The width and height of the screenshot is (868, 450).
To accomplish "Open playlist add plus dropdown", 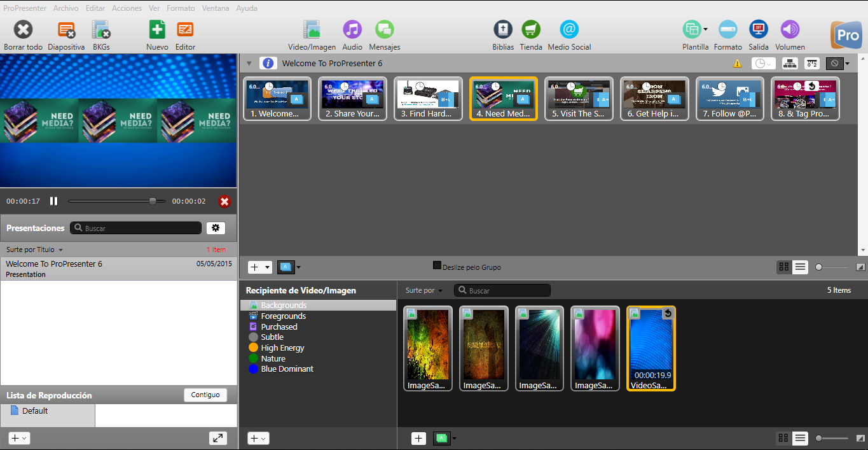I will click(19, 438).
